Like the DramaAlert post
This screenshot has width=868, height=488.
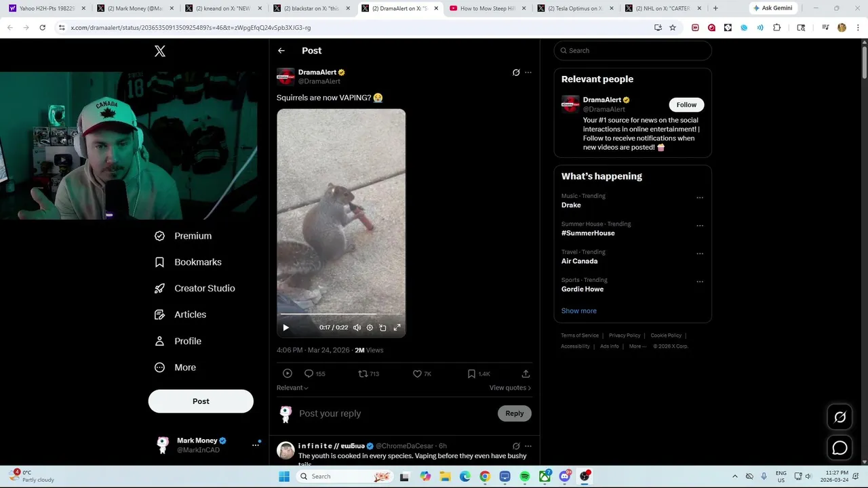coord(422,373)
